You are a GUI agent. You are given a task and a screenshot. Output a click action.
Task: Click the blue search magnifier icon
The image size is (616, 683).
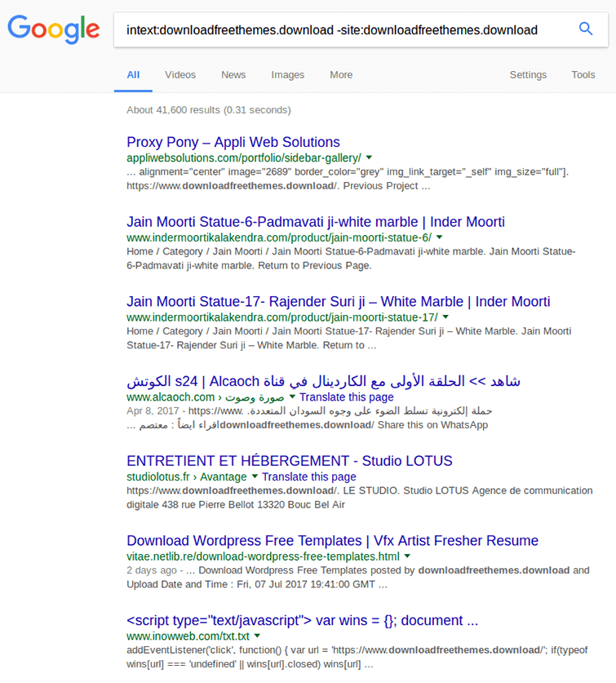click(x=586, y=29)
